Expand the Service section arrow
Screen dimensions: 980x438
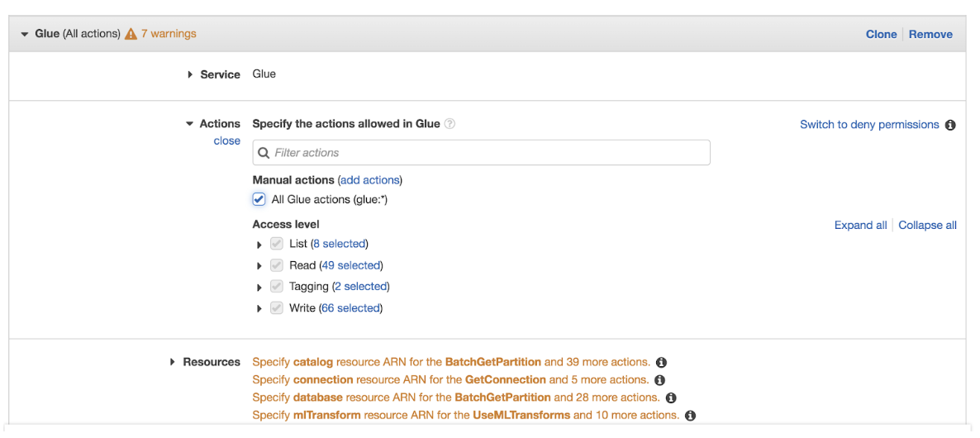pos(190,74)
